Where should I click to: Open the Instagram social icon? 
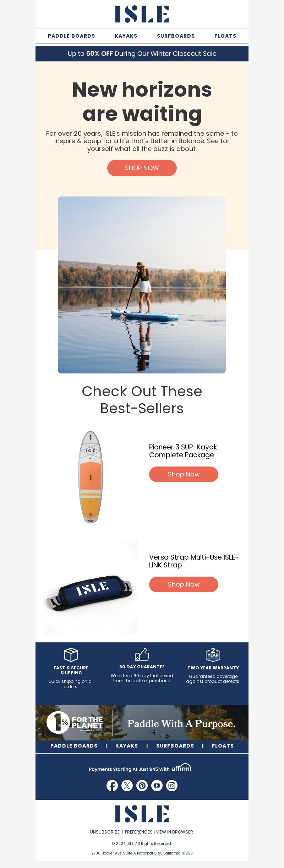coord(172,786)
